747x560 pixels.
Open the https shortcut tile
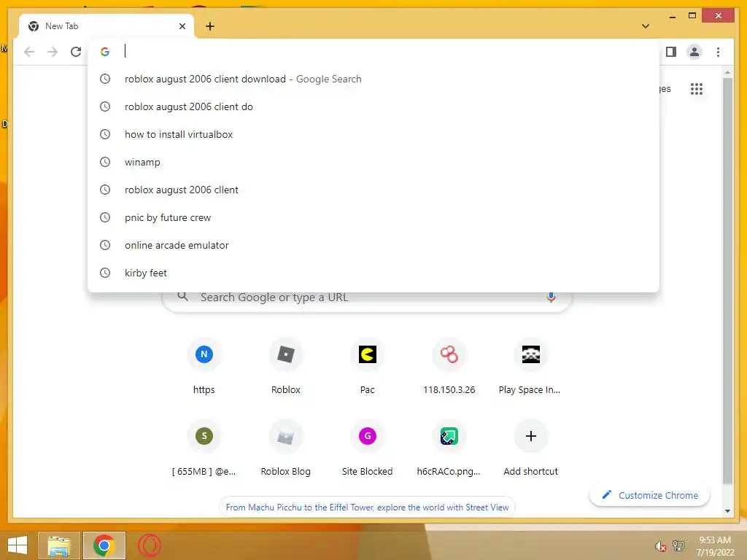pos(204,367)
